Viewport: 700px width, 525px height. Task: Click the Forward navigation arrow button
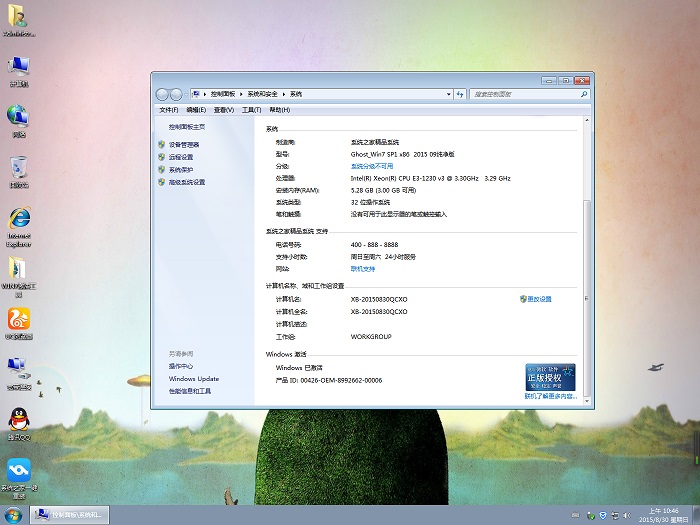(x=176, y=94)
